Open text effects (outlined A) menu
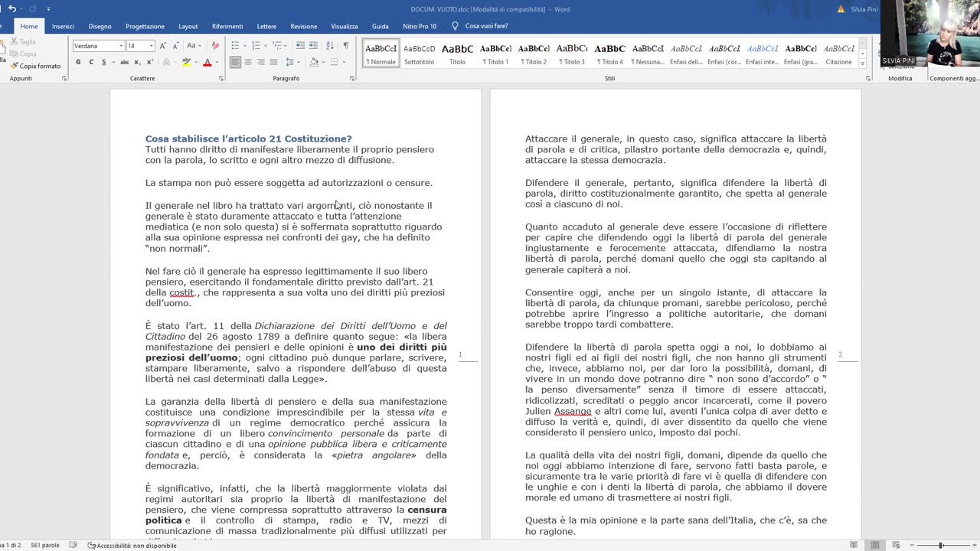 [x=165, y=62]
